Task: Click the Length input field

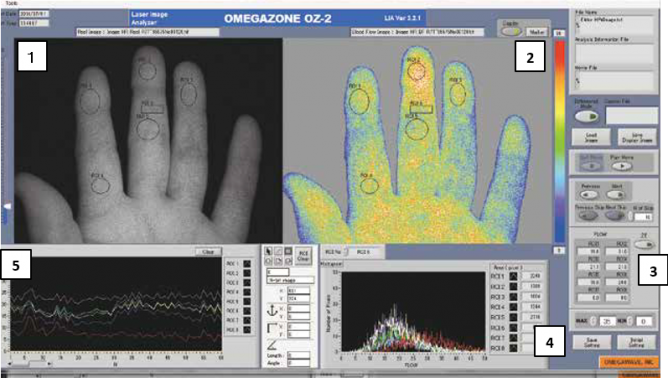Action: point(299,355)
